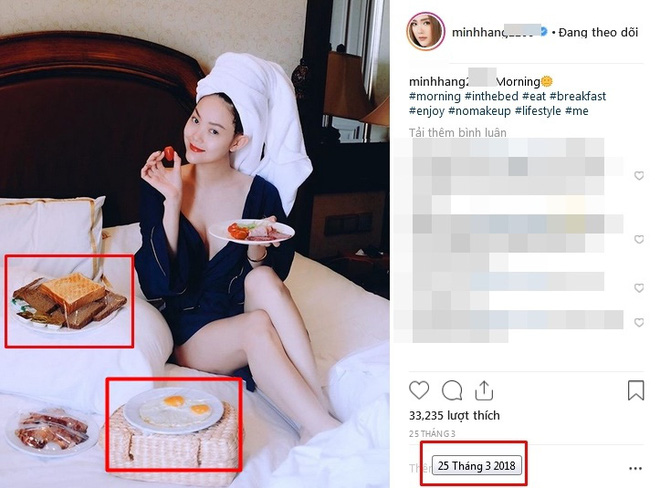This screenshot has width=660, height=488.
Task: Open the #morning hashtag
Action: (x=435, y=96)
